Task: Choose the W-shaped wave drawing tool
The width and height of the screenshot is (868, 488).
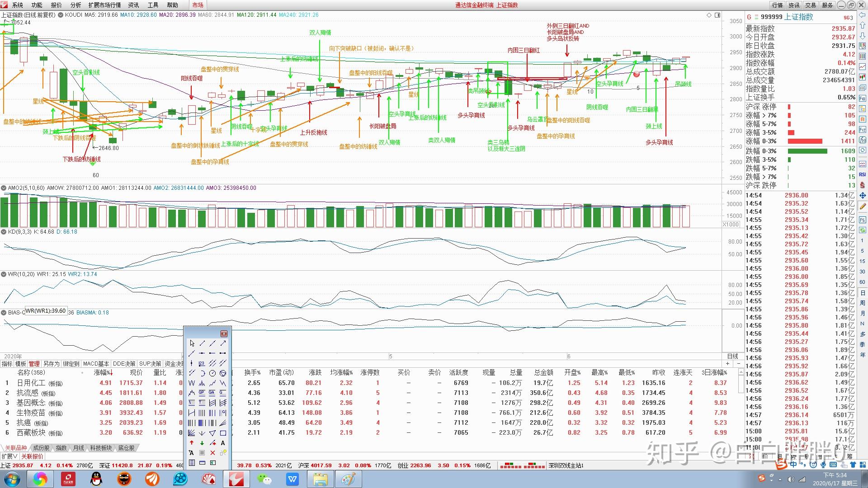Action: click(x=192, y=383)
